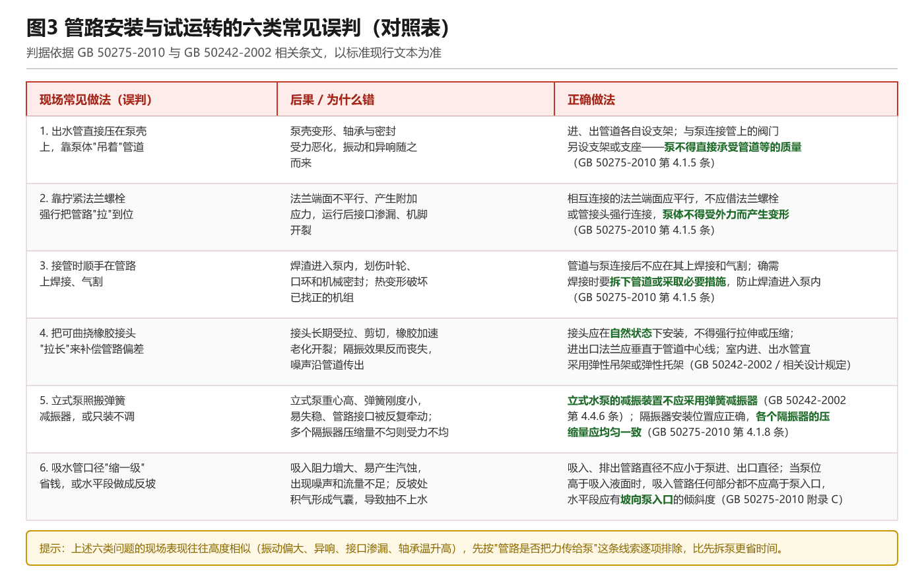Image resolution: width=924 pixels, height=581 pixels.
Task: Click line '进出口法兰应垂直于管道中心线'
Action: coord(642,349)
